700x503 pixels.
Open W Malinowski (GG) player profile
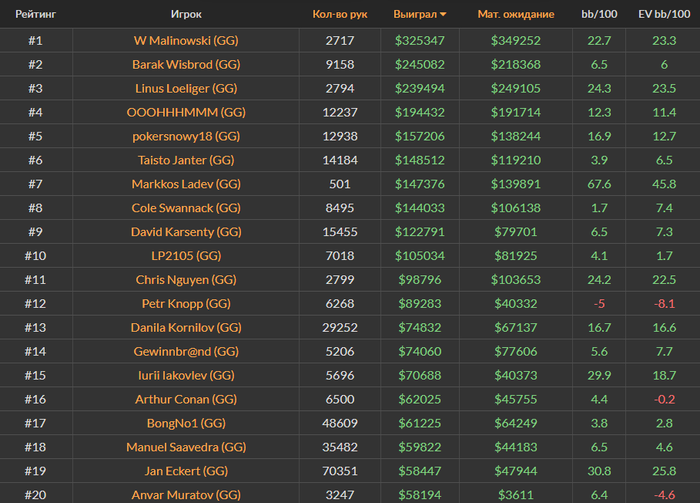[187, 40]
